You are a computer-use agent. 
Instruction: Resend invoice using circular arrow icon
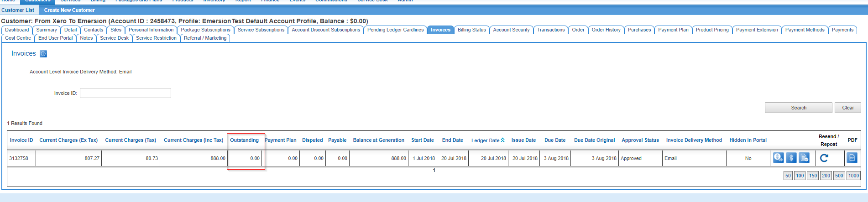pyautogui.click(x=824, y=158)
